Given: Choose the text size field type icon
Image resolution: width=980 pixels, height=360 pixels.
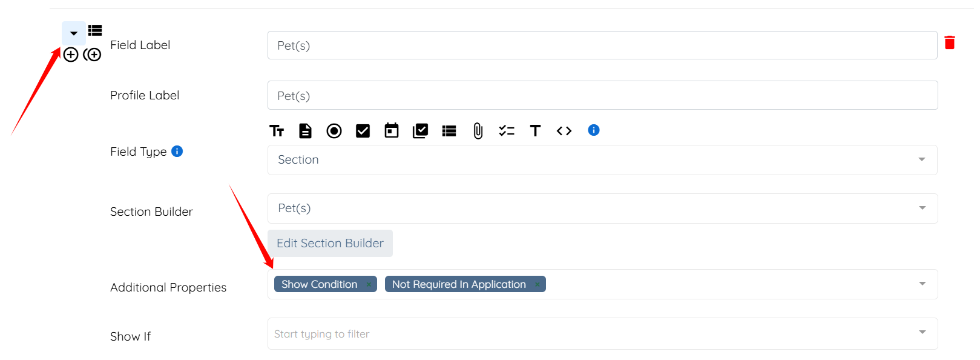Looking at the screenshot, I should pyautogui.click(x=277, y=131).
